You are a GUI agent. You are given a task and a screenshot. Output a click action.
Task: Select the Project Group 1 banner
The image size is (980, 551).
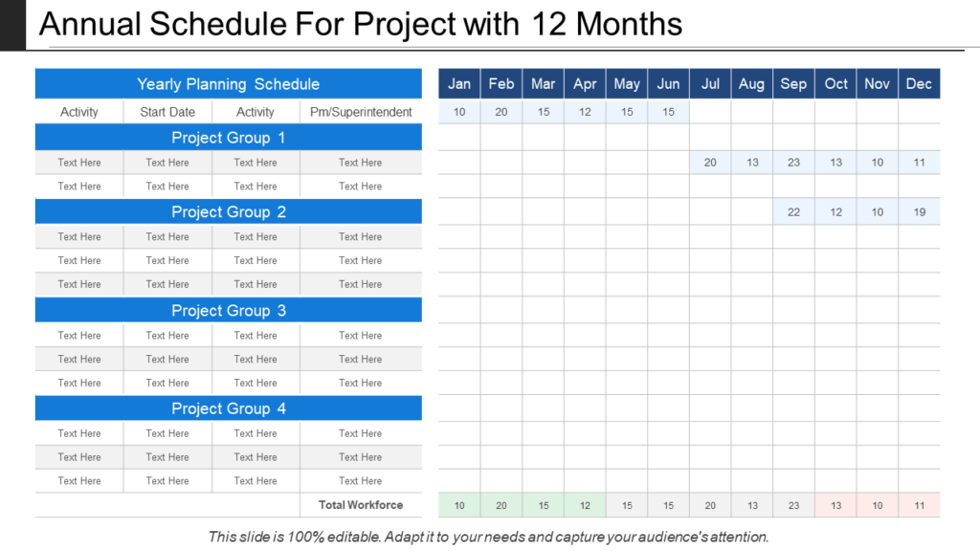click(228, 138)
